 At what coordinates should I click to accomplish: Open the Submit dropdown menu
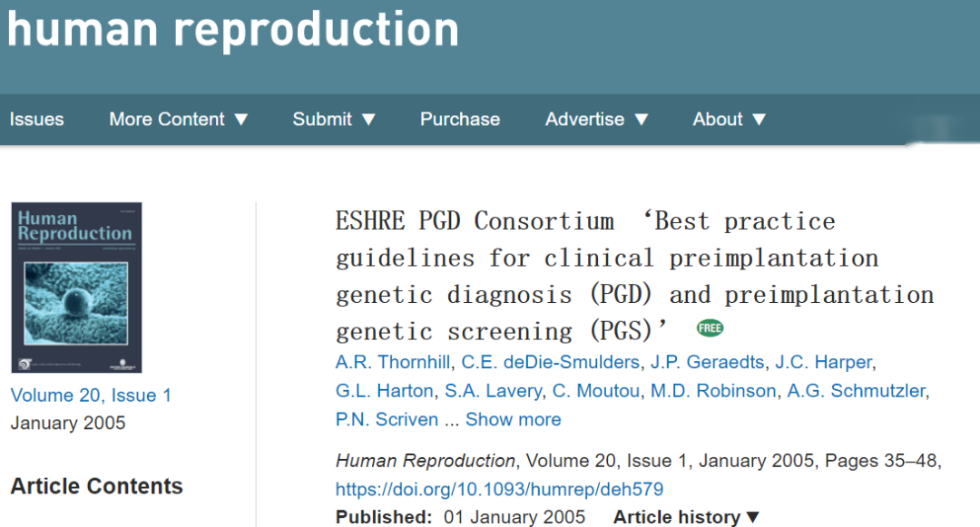pyautogui.click(x=333, y=119)
